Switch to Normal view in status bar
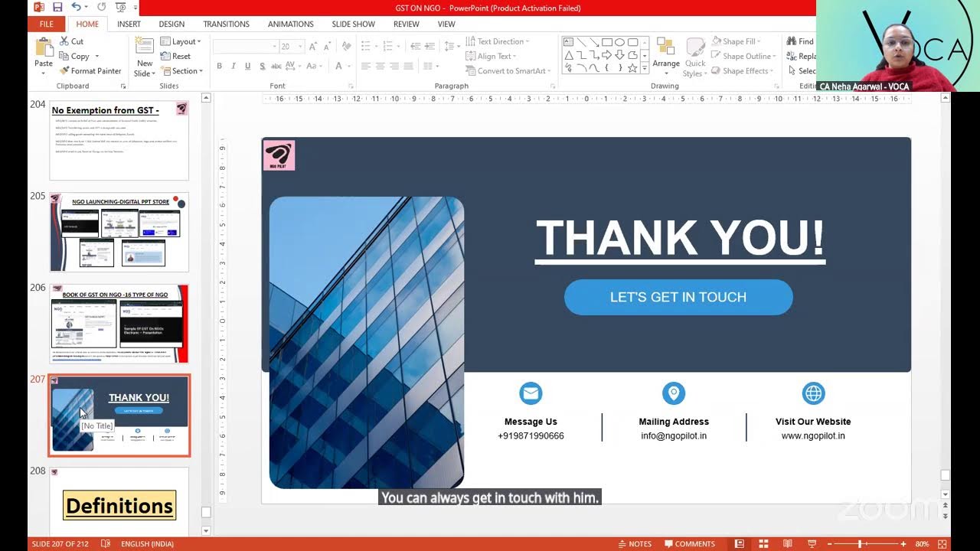 739,544
